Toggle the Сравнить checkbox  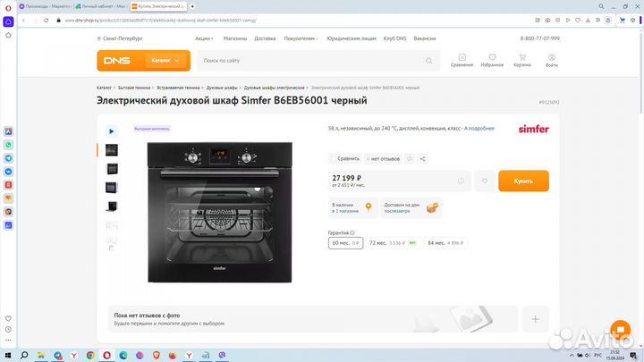pyautogui.click(x=333, y=159)
